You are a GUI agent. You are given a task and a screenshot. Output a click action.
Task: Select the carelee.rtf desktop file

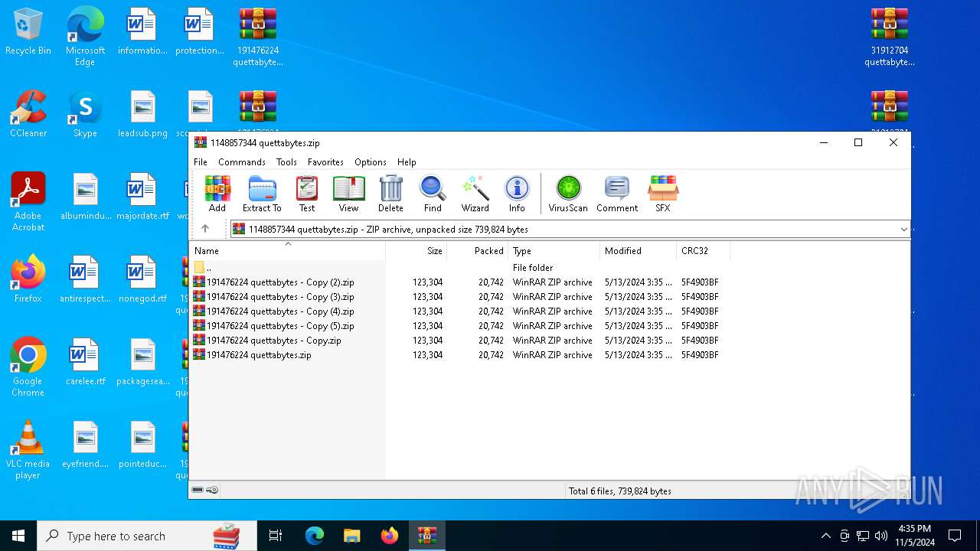point(85,362)
